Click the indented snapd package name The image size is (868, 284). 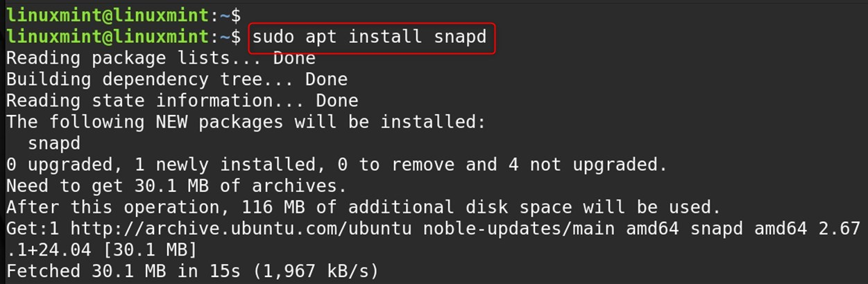[x=54, y=143]
